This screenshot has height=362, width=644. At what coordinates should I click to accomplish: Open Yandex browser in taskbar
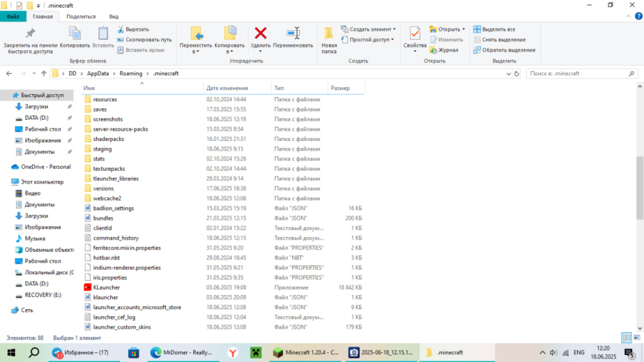(233, 352)
